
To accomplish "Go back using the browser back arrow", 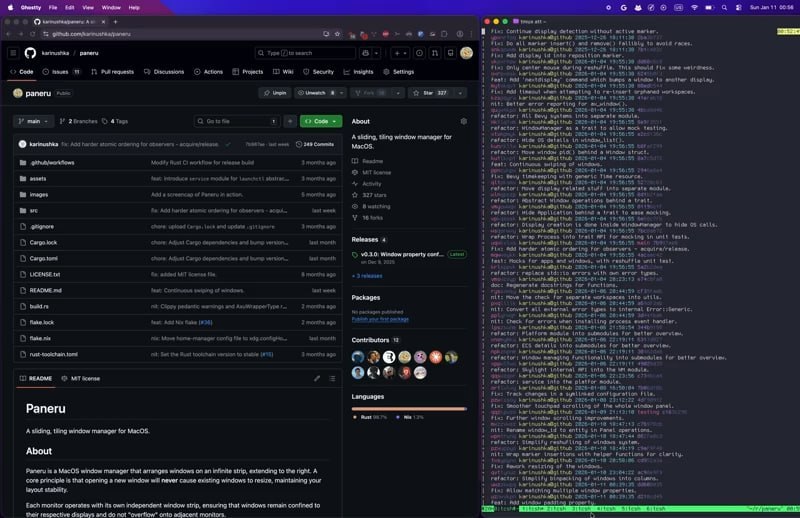I will pos(9,34).
